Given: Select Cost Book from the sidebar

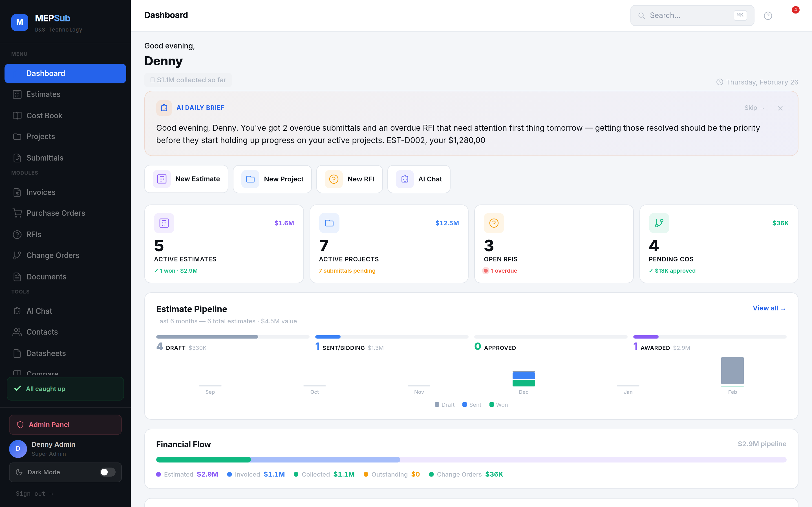Looking at the screenshot, I should coord(44,115).
